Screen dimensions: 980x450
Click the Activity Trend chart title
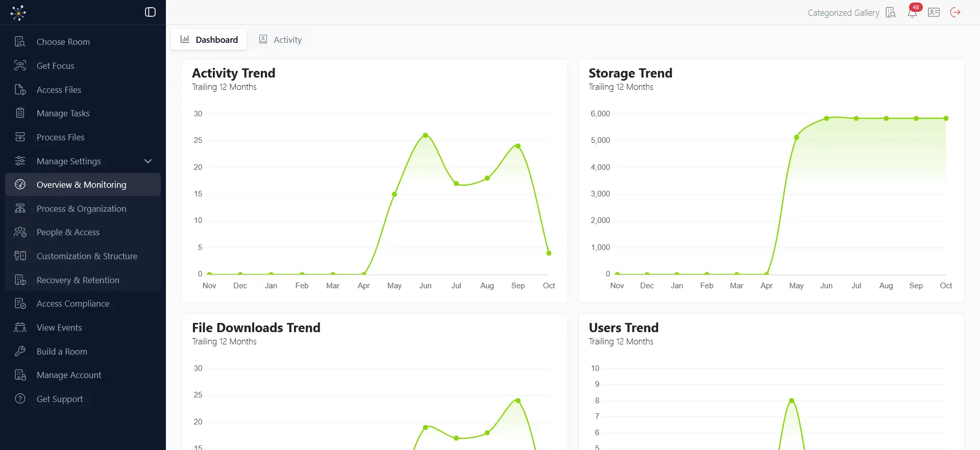point(233,73)
